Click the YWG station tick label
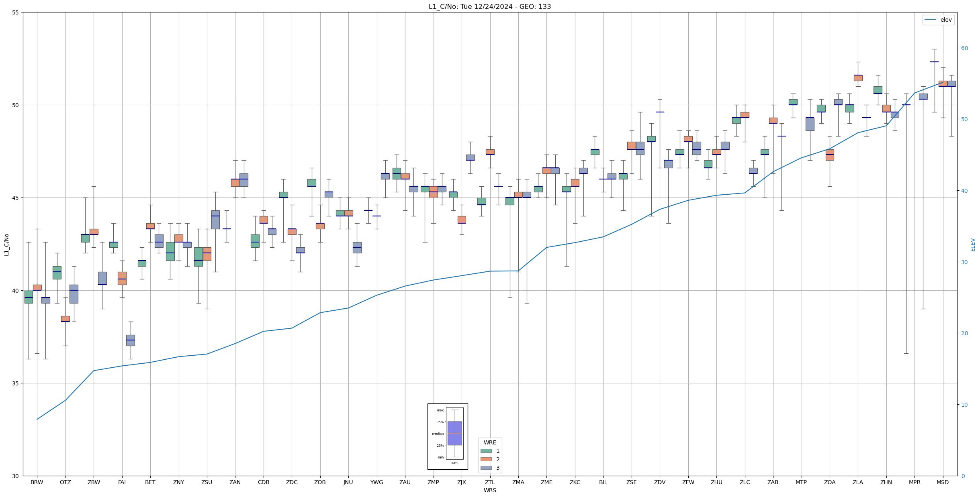The height and width of the screenshot is (497, 980). (x=377, y=482)
